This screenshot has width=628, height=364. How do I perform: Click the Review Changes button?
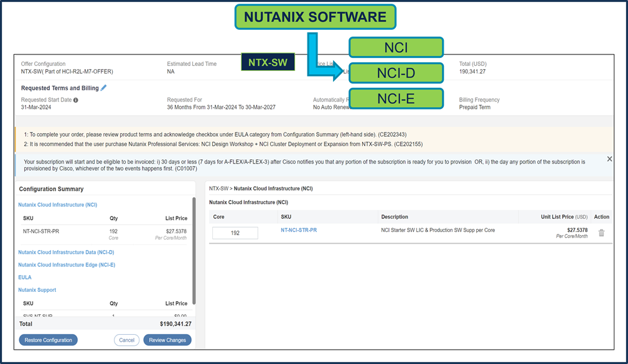point(167,340)
